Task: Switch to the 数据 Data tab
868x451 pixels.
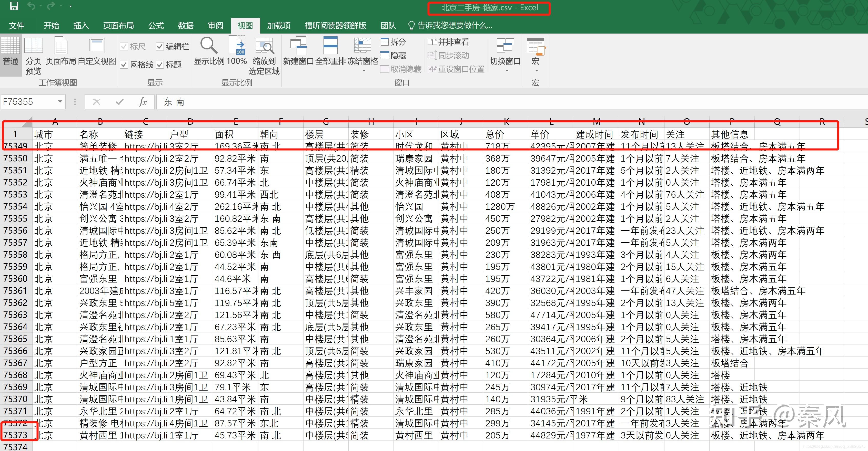Action: point(186,26)
